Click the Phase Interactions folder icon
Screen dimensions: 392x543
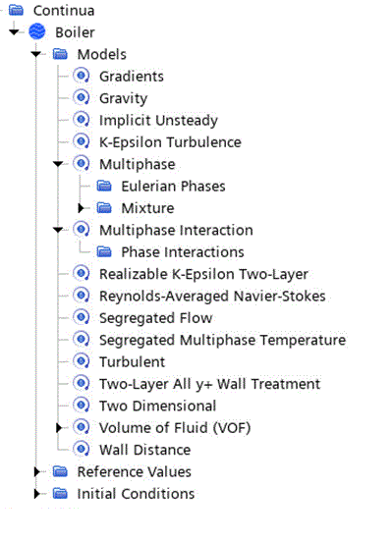(x=104, y=251)
